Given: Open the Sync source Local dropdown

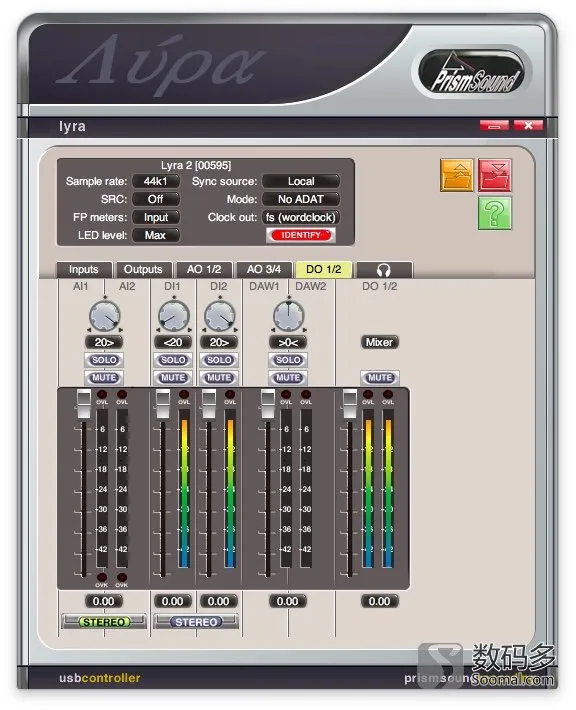Looking at the screenshot, I should (x=301, y=181).
